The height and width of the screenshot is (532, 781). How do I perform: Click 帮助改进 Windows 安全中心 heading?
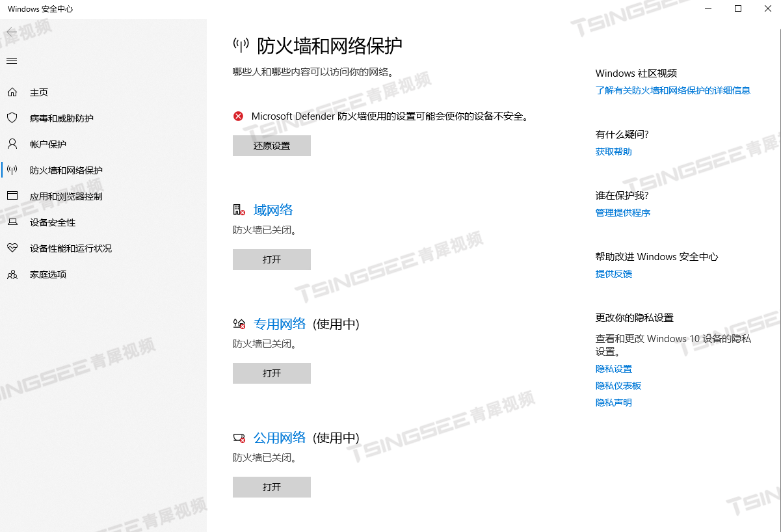click(657, 257)
